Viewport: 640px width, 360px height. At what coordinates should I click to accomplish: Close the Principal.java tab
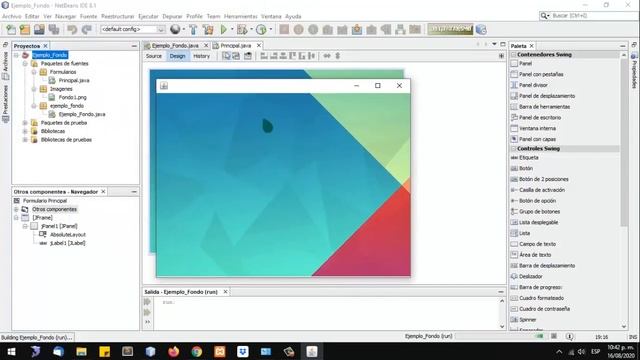(x=259, y=45)
